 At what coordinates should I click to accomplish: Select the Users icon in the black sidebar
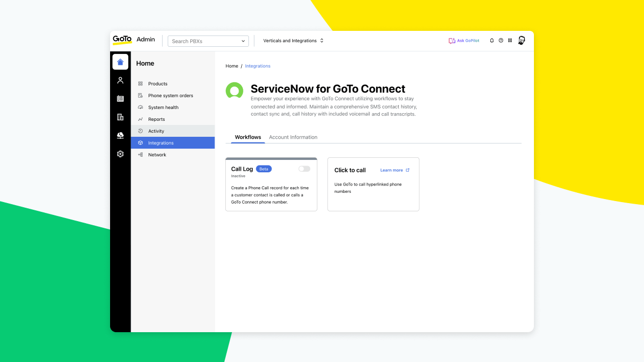tap(120, 80)
